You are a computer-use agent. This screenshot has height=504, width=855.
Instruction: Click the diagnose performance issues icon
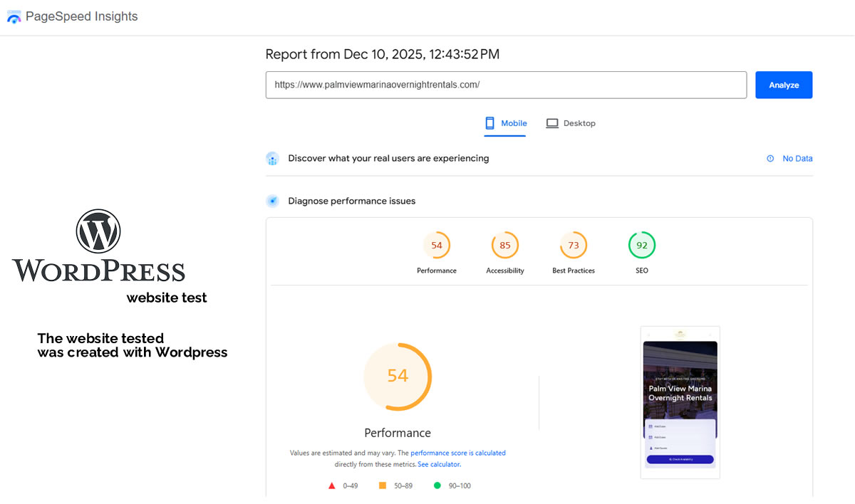(272, 201)
